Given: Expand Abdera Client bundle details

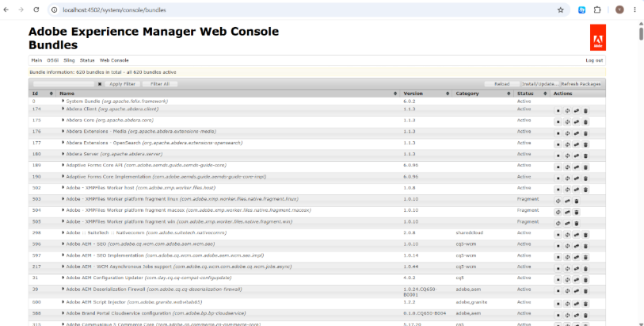Looking at the screenshot, I should (x=63, y=109).
